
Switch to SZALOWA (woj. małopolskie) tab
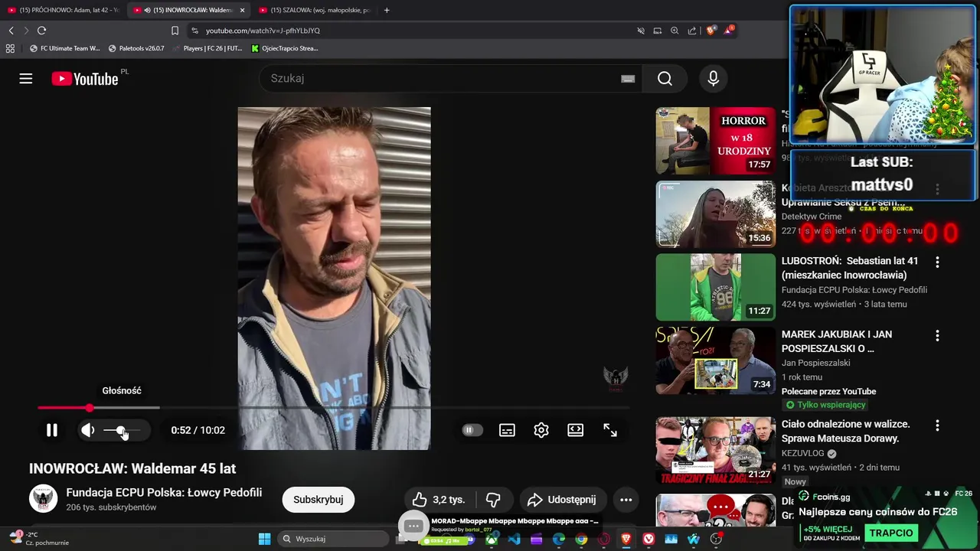tap(314, 10)
